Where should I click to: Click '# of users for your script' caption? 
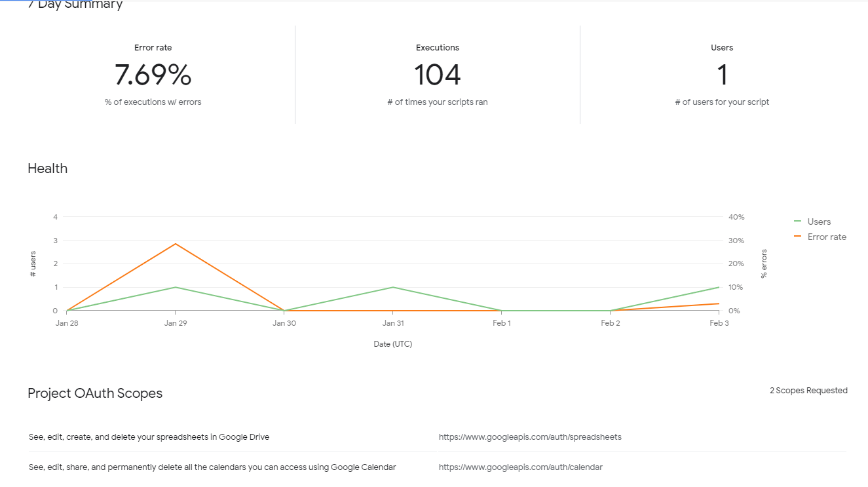pos(722,102)
